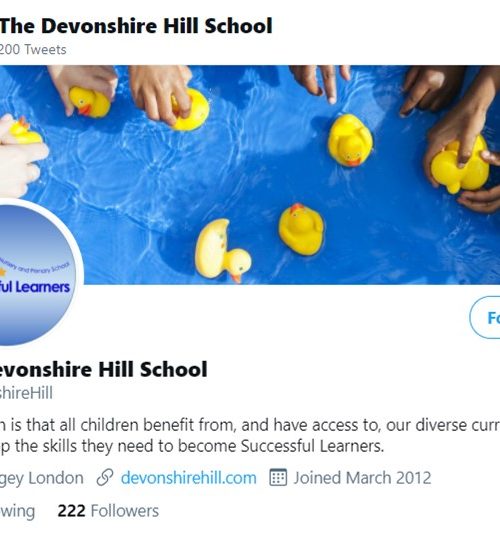Click the 200 Tweets count text
The image size is (500, 533).
point(33,50)
